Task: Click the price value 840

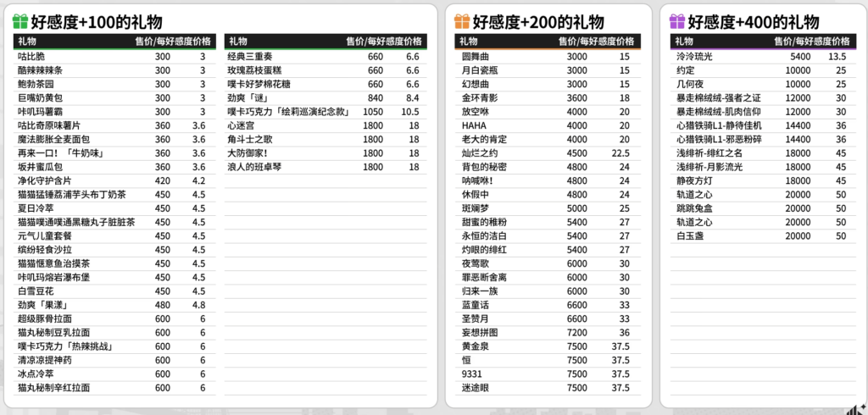Action: tap(376, 98)
